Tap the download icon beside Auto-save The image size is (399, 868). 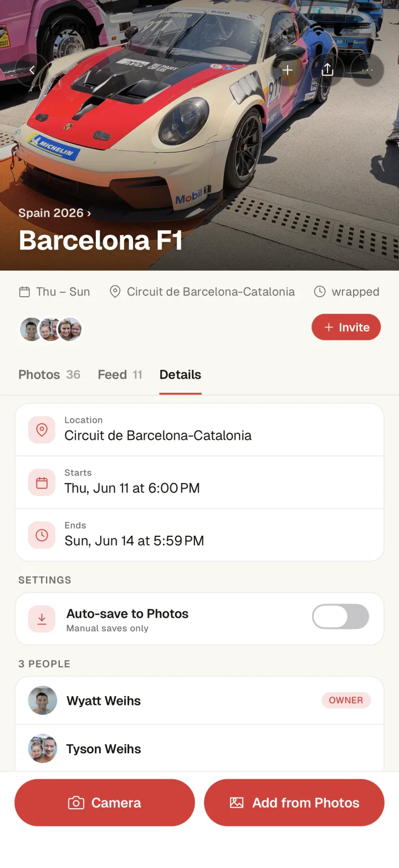click(42, 619)
